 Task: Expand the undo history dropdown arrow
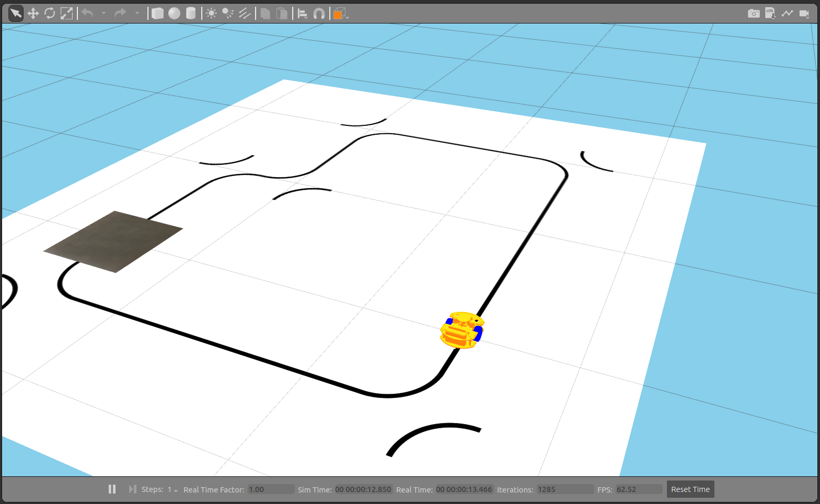[103, 14]
